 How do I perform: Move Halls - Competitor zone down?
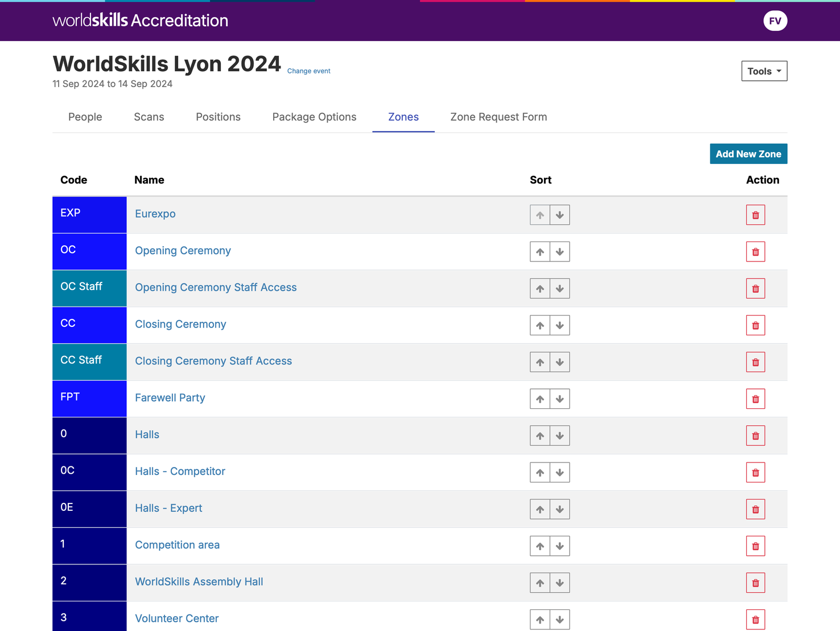pyautogui.click(x=560, y=473)
